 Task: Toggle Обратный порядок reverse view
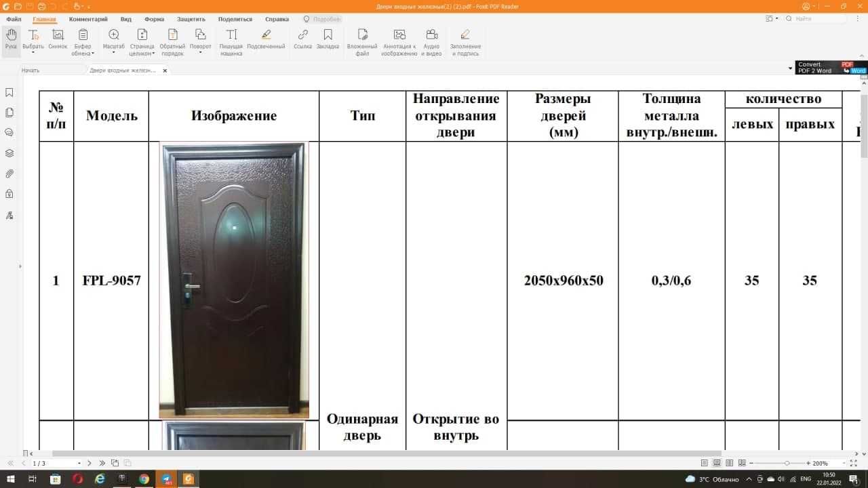[x=172, y=42]
